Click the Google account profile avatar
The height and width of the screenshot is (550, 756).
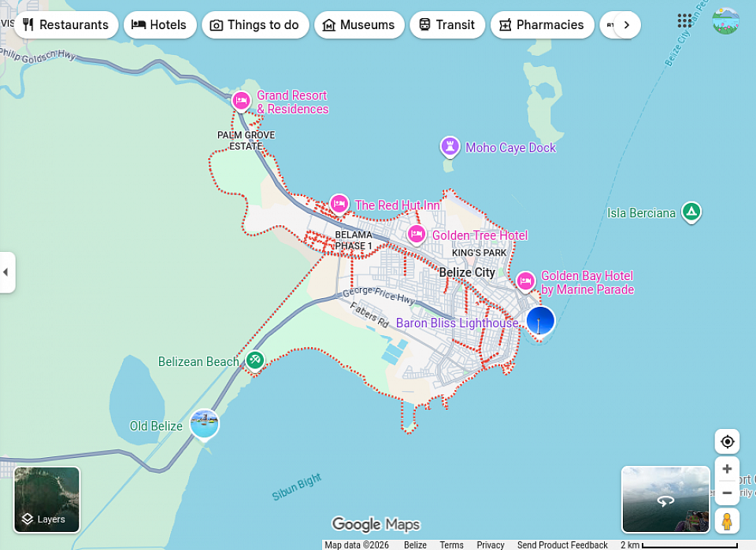pos(725,21)
